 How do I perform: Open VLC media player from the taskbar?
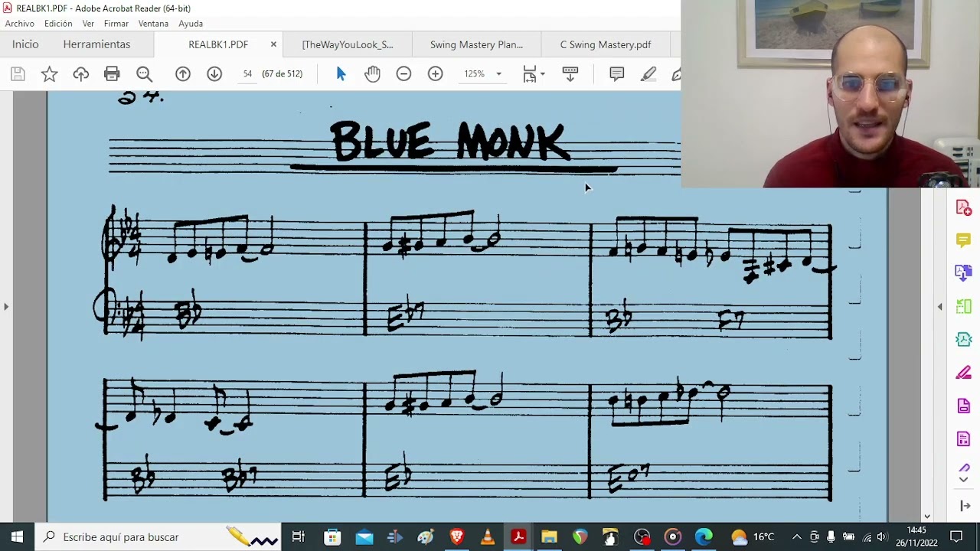(x=488, y=536)
